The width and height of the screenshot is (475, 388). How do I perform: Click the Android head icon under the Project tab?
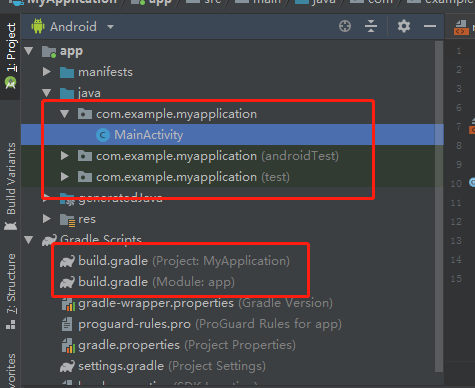pyautogui.click(x=10, y=83)
